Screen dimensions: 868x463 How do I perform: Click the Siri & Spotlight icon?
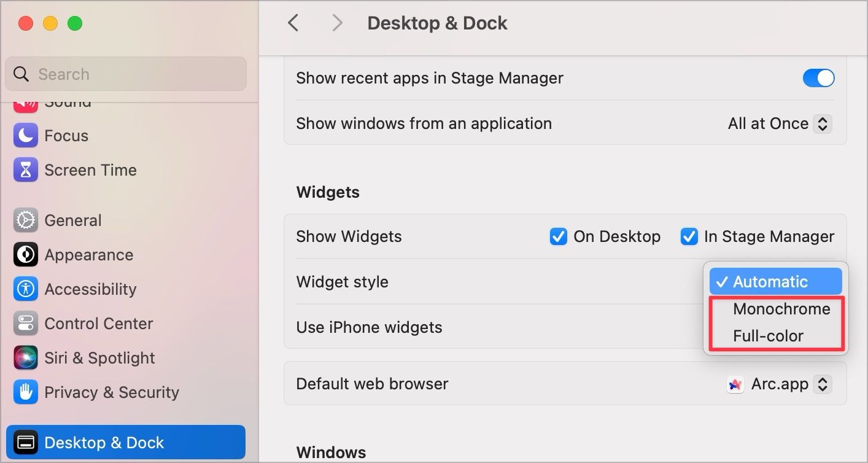point(25,358)
